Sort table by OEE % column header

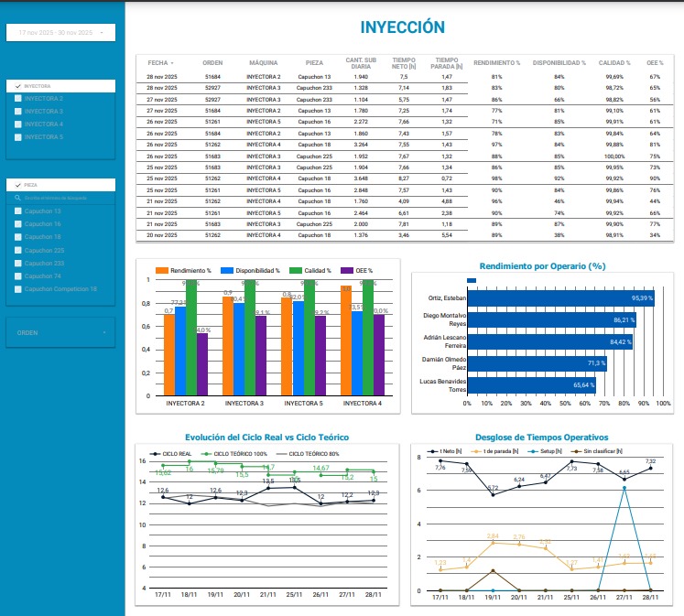(x=654, y=62)
